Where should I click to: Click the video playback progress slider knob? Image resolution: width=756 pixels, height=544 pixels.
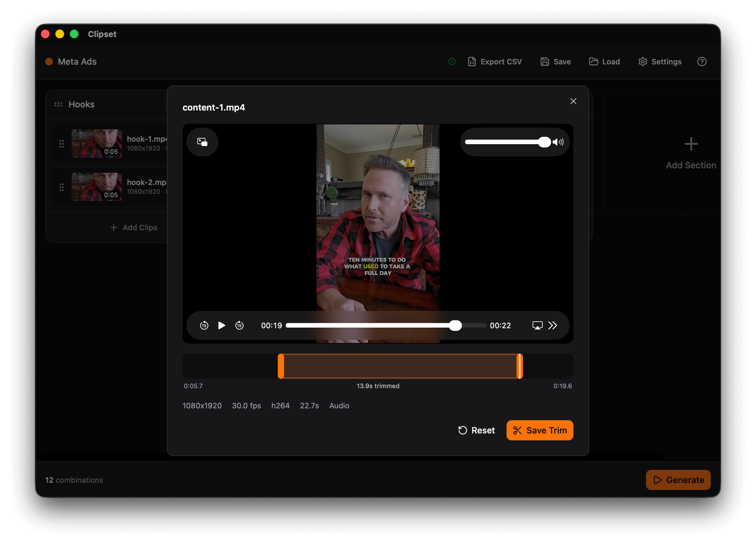click(455, 325)
